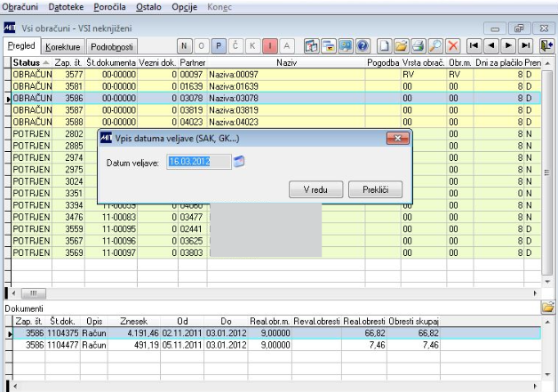Click the Naziv column header
Screen dimensions: 558x392
(286, 62)
